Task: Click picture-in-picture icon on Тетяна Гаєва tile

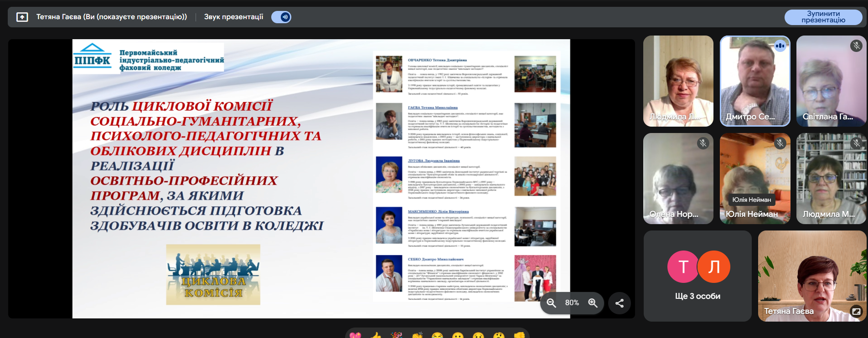Action: 856,312
